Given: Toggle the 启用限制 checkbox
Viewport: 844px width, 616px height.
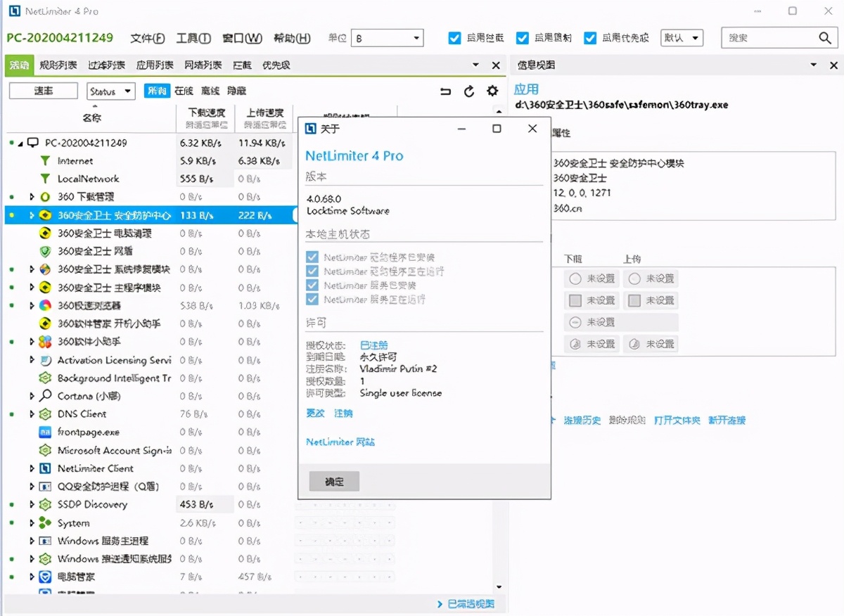Looking at the screenshot, I should [523, 38].
